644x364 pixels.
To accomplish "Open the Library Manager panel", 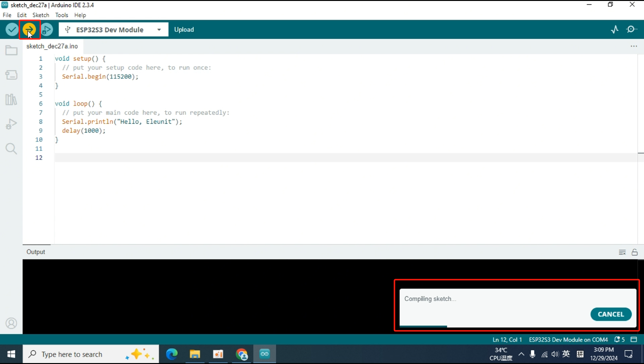I will pyautogui.click(x=11, y=100).
